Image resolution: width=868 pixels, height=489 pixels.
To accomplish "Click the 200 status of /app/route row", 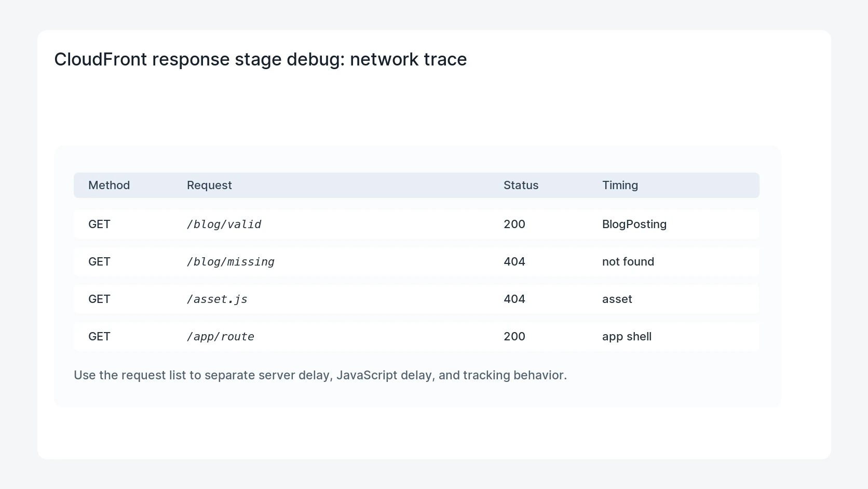I will pos(514,336).
